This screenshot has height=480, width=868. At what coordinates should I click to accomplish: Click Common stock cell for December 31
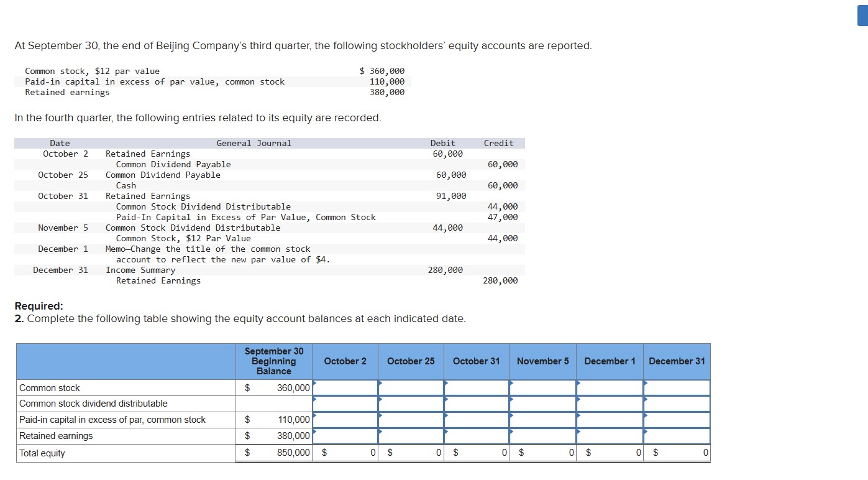click(x=677, y=388)
